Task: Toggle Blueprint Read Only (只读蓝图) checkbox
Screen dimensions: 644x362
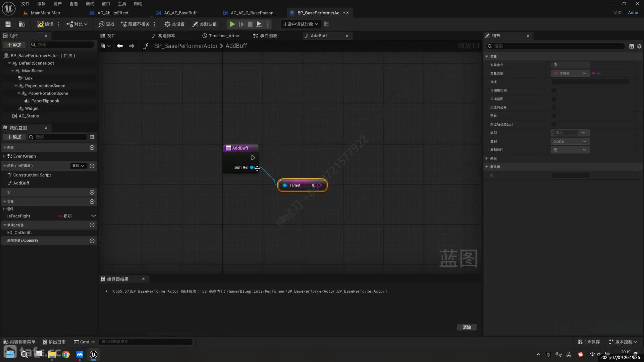Action: [x=554, y=99]
